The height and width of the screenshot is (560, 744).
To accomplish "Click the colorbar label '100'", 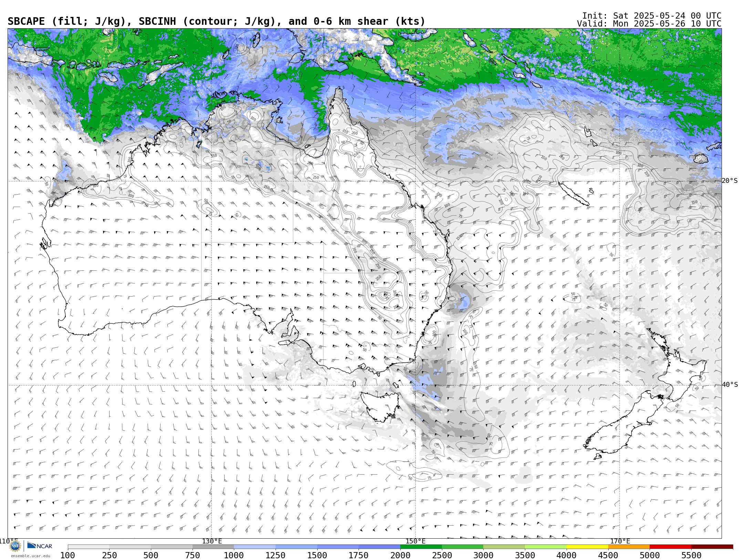I will [68, 556].
